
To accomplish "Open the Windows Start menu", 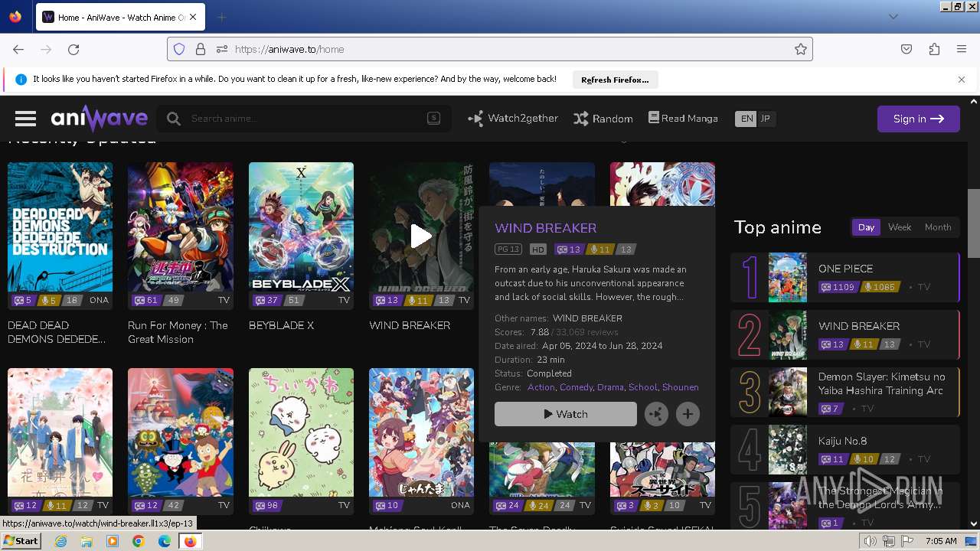I will click(x=21, y=541).
